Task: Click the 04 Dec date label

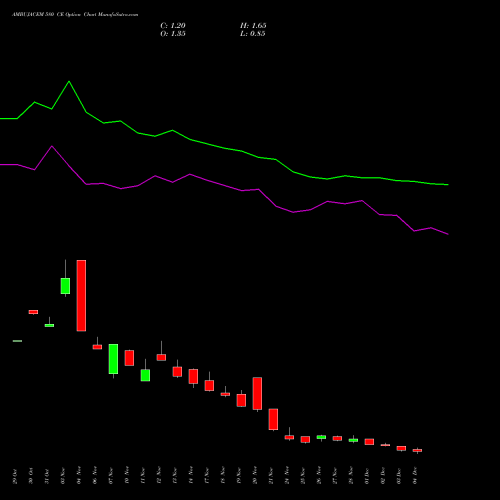Action: tap(415, 476)
